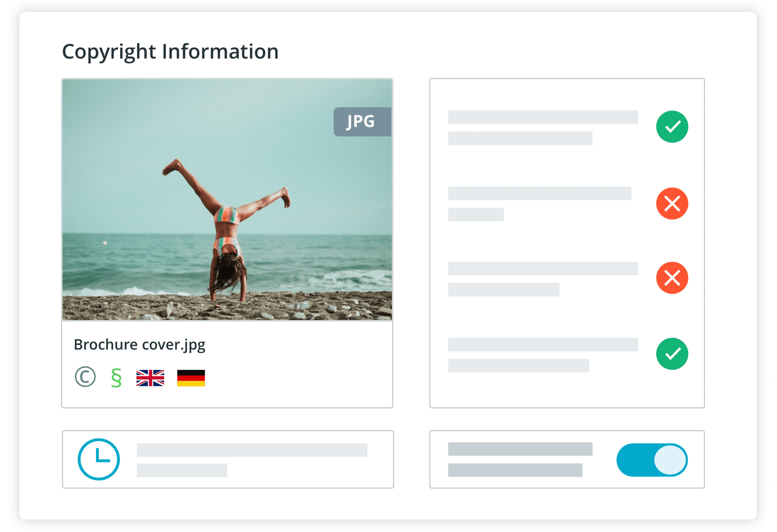Select the green section sign (§) legal icon

(x=116, y=378)
